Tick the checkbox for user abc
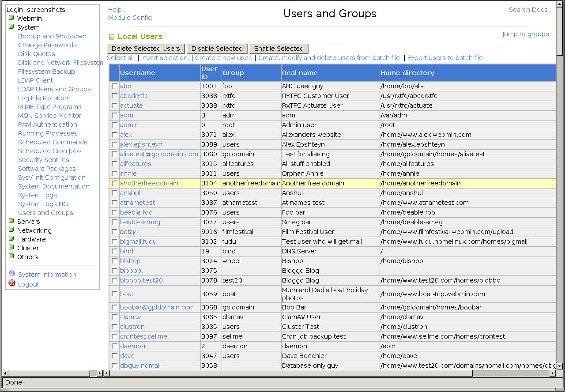This screenshot has width=565, height=392. tap(114, 86)
